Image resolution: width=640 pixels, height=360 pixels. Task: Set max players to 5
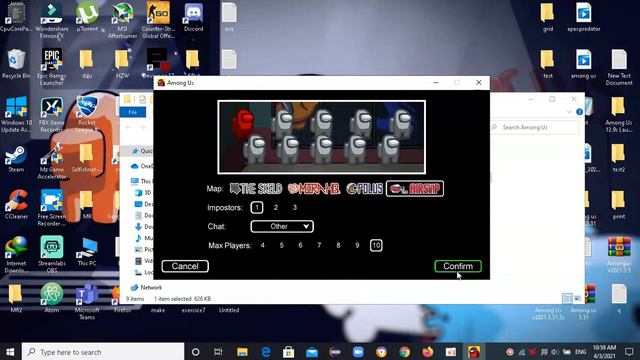[x=281, y=245]
